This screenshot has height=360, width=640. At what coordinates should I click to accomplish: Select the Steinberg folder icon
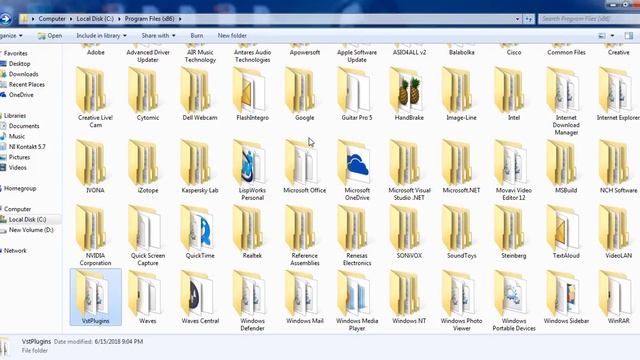click(x=511, y=229)
